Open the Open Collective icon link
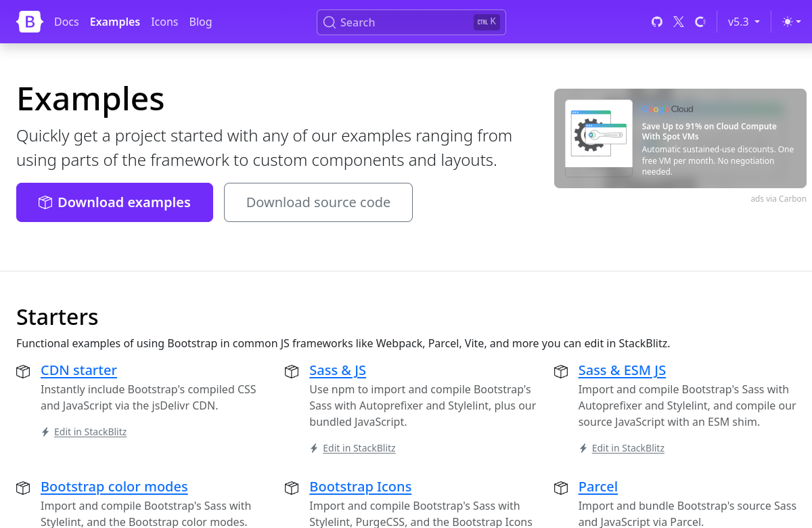This screenshot has width=812, height=528. (x=700, y=22)
